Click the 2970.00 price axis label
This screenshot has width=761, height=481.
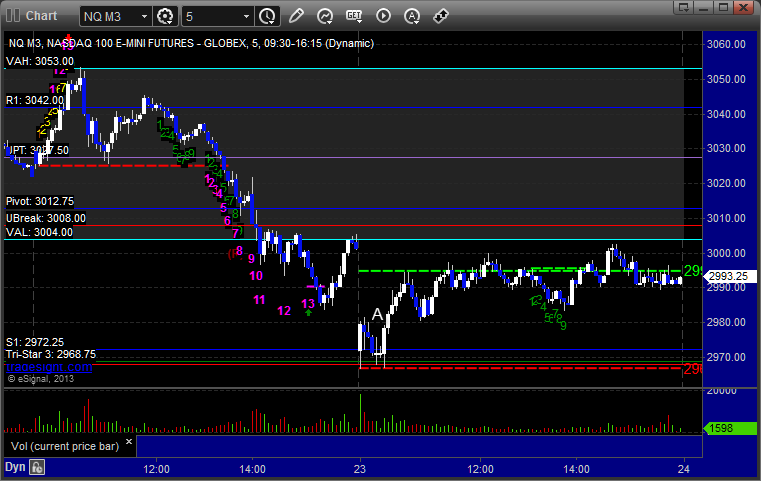pyautogui.click(x=727, y=357)
